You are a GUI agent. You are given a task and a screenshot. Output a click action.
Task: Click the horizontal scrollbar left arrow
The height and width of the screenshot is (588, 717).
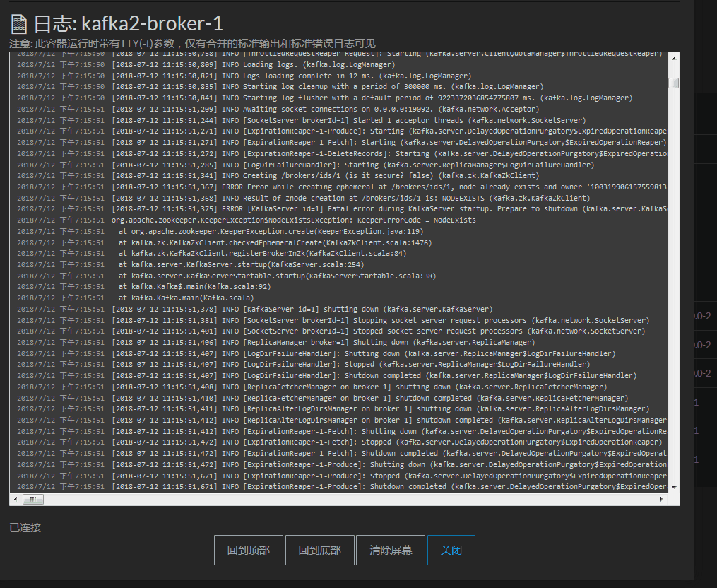point(16,499)
